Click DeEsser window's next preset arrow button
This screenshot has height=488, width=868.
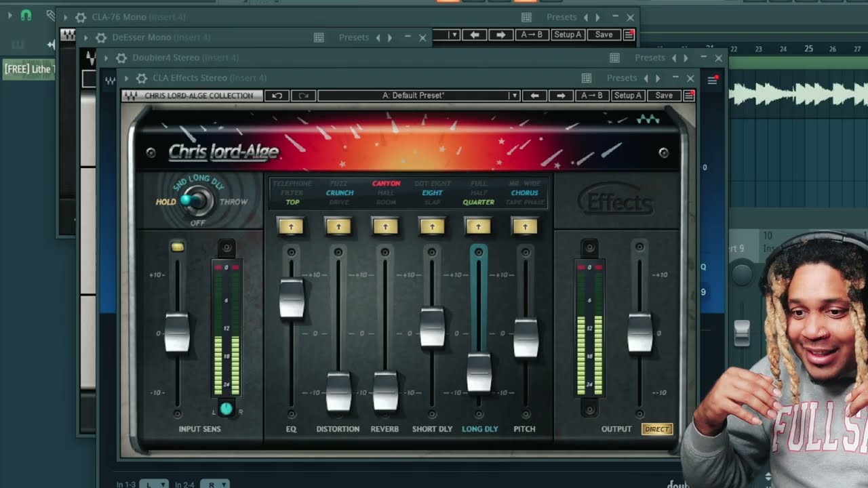click(500, 35)
